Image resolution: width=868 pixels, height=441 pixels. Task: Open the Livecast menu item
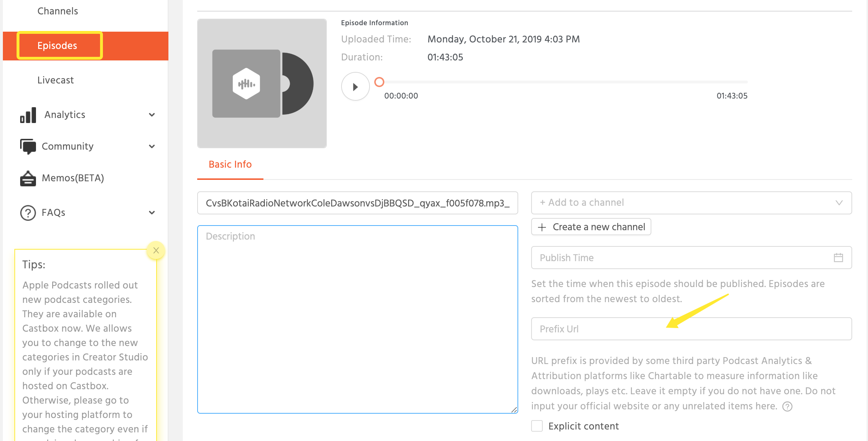(55, 80)
